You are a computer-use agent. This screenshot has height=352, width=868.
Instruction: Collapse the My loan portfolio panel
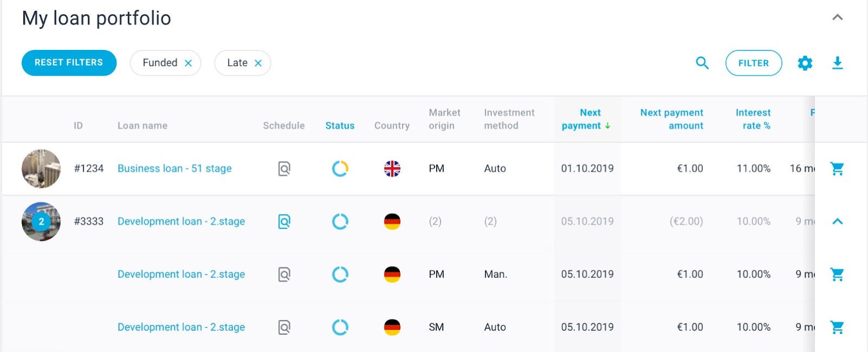pyautogui.click(x=838, y=17)
